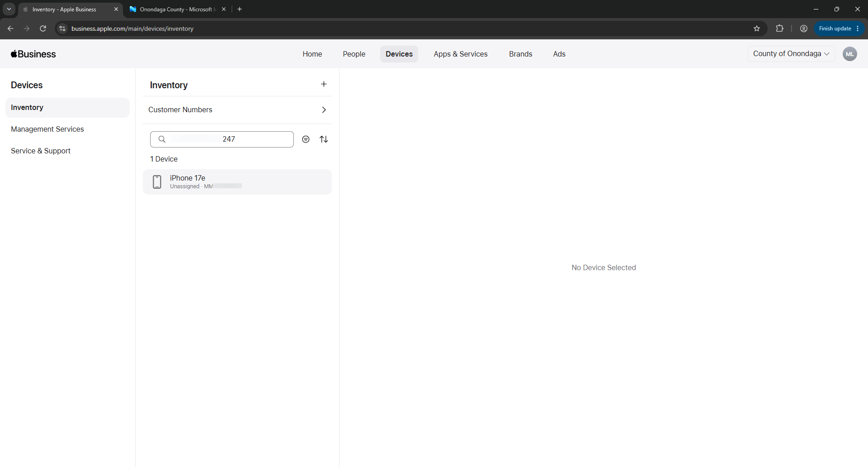868x467 pixels.
Task: Go back with the browser back arrow
Action: coord(10,29)
